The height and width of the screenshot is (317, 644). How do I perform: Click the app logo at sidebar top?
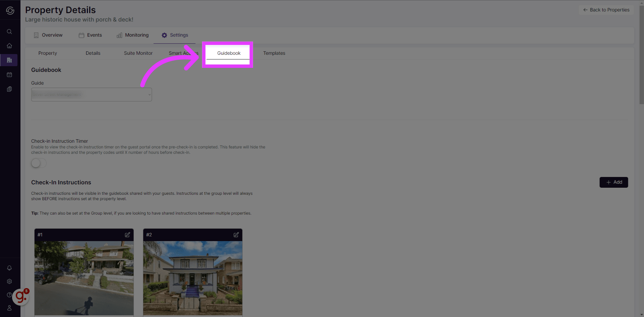tap(10, 10)
